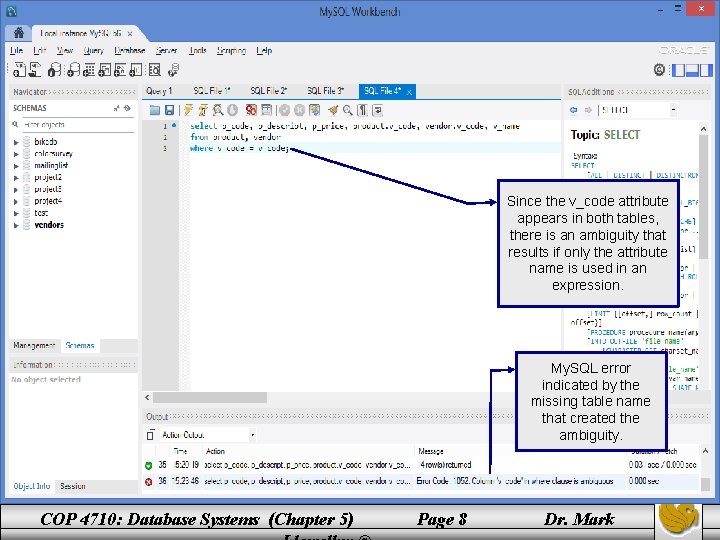Open the File menu
The width and height of the screenshot is (720, 540).
16,51
